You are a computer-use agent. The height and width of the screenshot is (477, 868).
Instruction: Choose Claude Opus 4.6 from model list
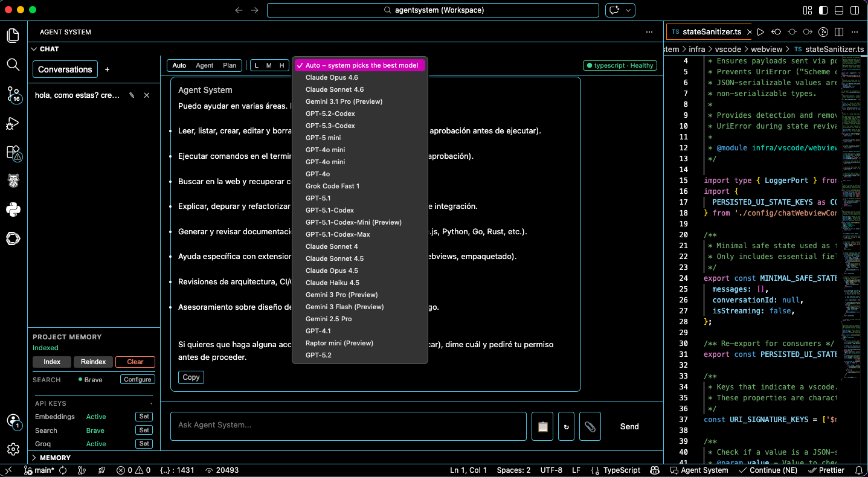pos(332,77)
